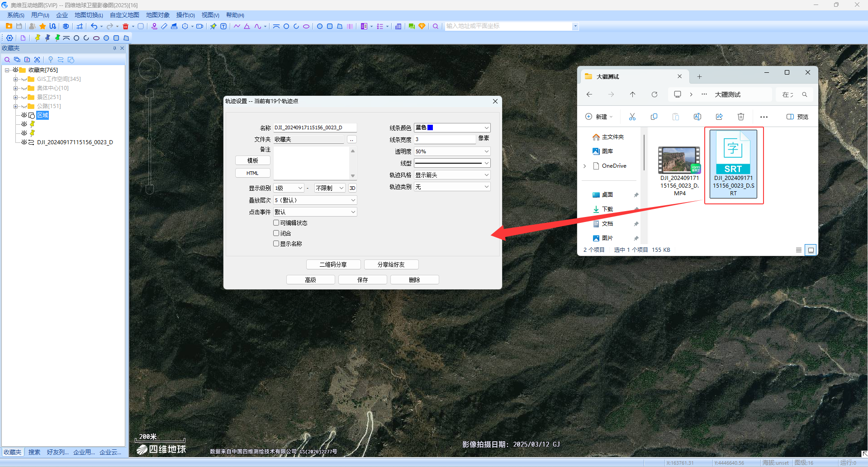Select the yellow pushpin marker tool

pyautogui.click(x=38, y=38)
